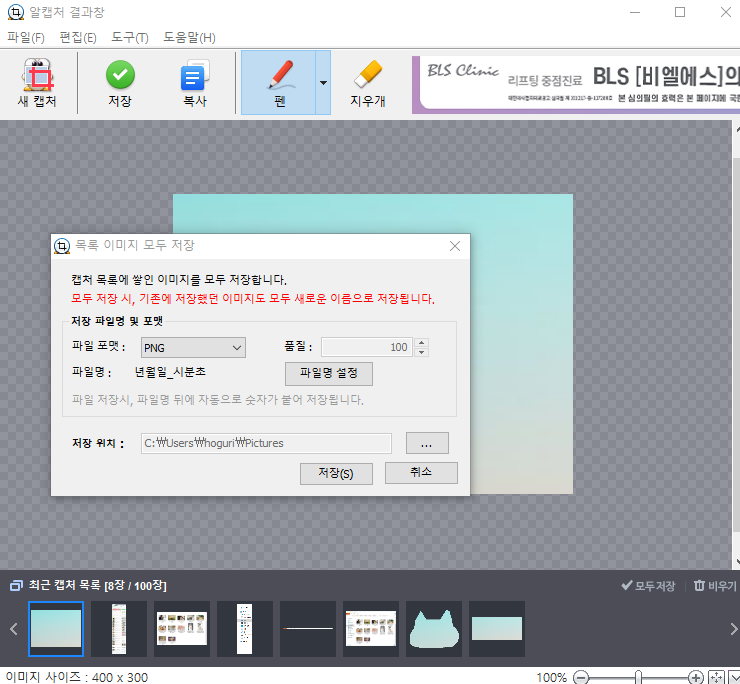
Task: Open the 파일(F) menu
Action: pos(26,37)
